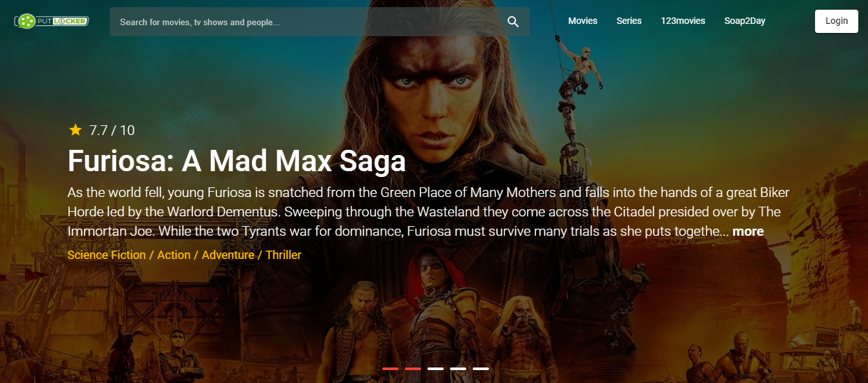Open the Movies menu item

click(x=583, y=21)
